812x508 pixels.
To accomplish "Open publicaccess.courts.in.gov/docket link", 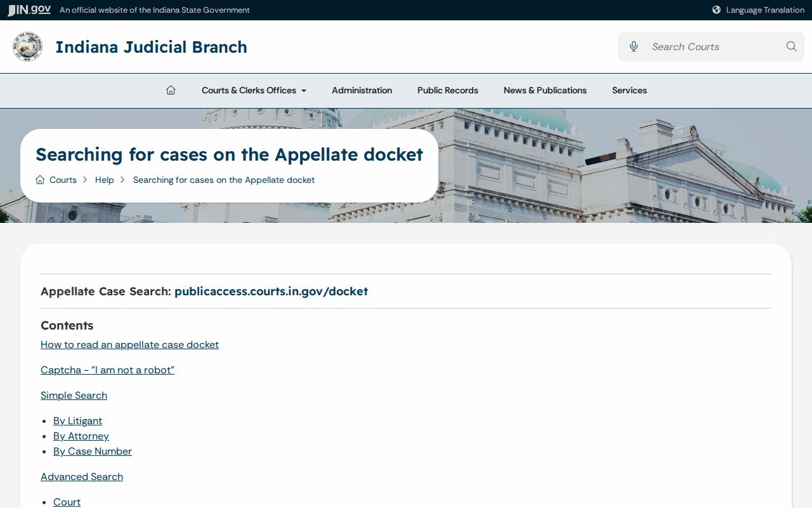I will pyautogui.click(x=271, y=291).
